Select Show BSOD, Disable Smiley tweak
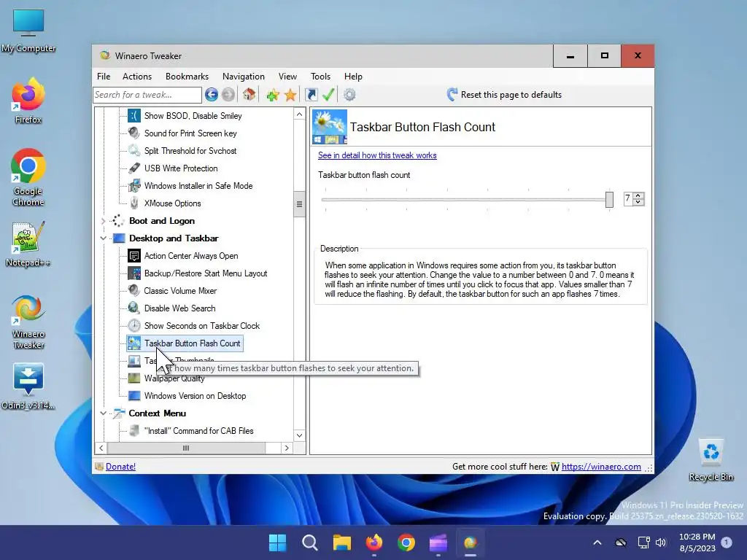The width and height of the screenshot is (747, 560). pos(193,116)
